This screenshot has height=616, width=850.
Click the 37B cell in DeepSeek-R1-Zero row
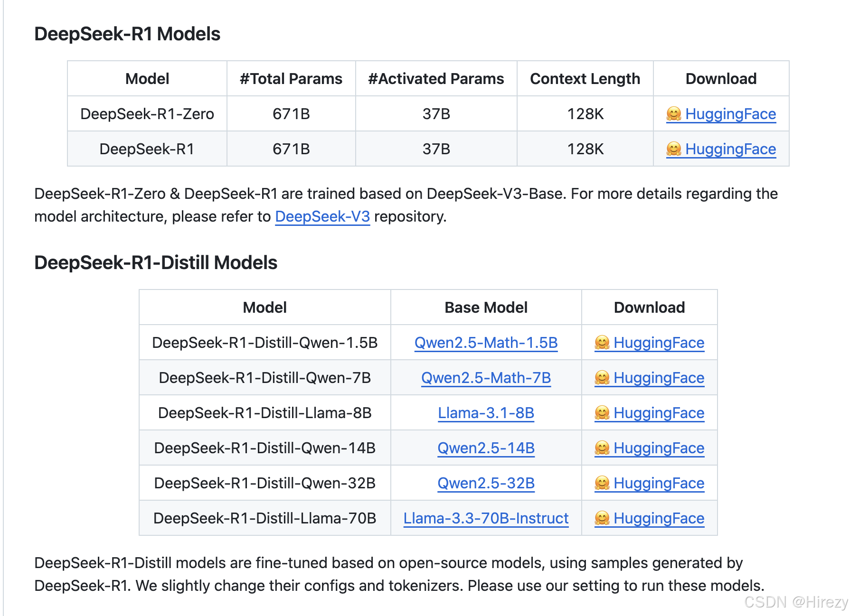point(436,114)
